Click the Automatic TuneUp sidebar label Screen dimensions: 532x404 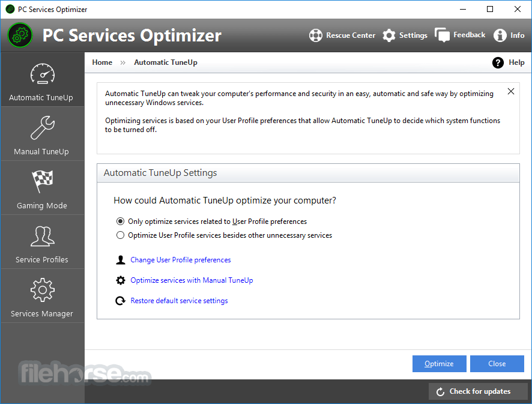click(x=41, y=98)
